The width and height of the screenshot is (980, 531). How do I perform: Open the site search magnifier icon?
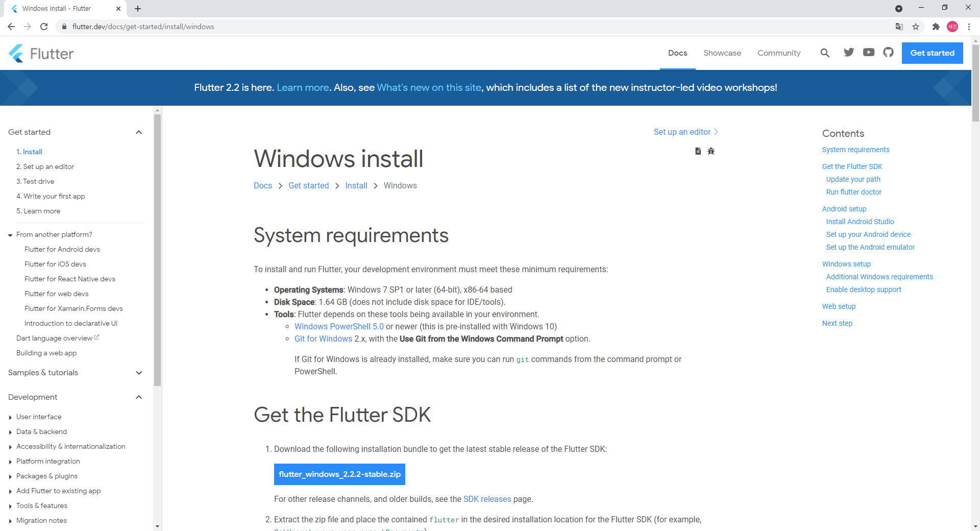click(x=825, y=53)
